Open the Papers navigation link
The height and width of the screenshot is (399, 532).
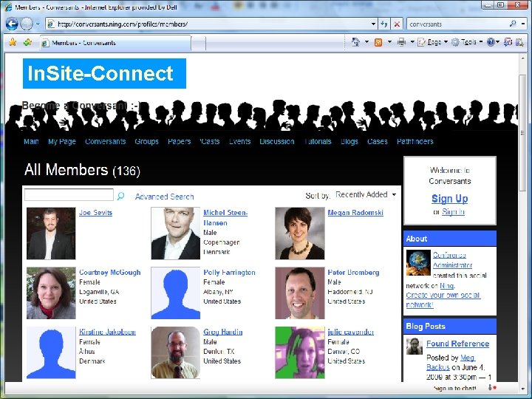(179, 141)
